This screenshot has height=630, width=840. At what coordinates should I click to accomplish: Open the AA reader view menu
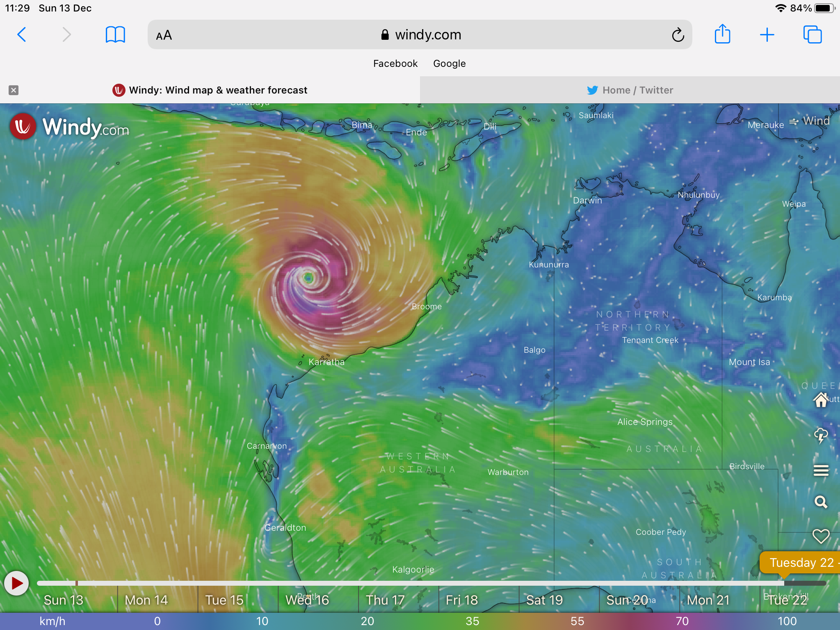[164, 35]
